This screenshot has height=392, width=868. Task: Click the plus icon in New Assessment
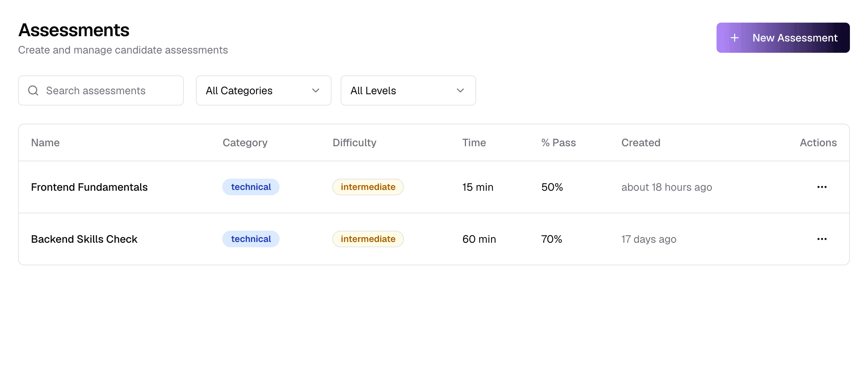click(734, 38)
